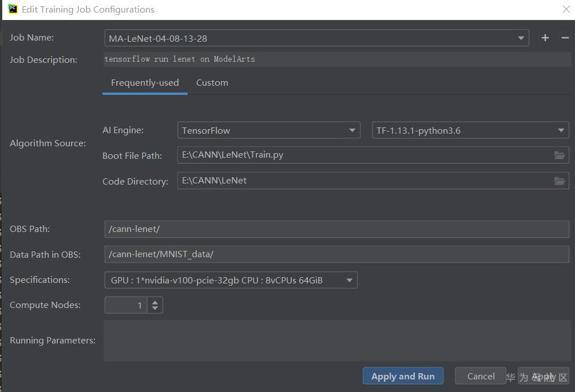Browse folder for Boot File Path
575x392 pixels.
click(560, 155)
